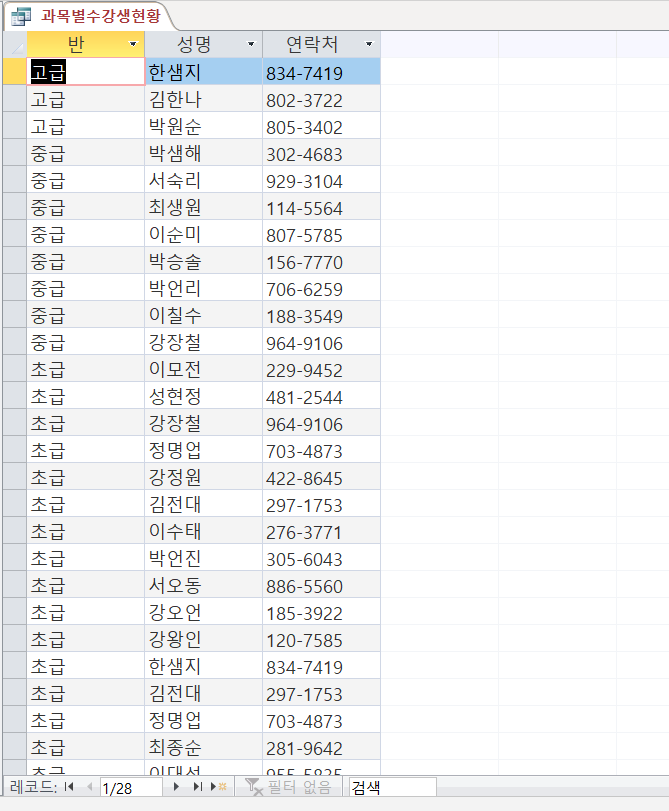The width and height of the screenshot is (669, 811).
Task: Open the 반 column filter dropdown
Action: [x=133, y=45]
